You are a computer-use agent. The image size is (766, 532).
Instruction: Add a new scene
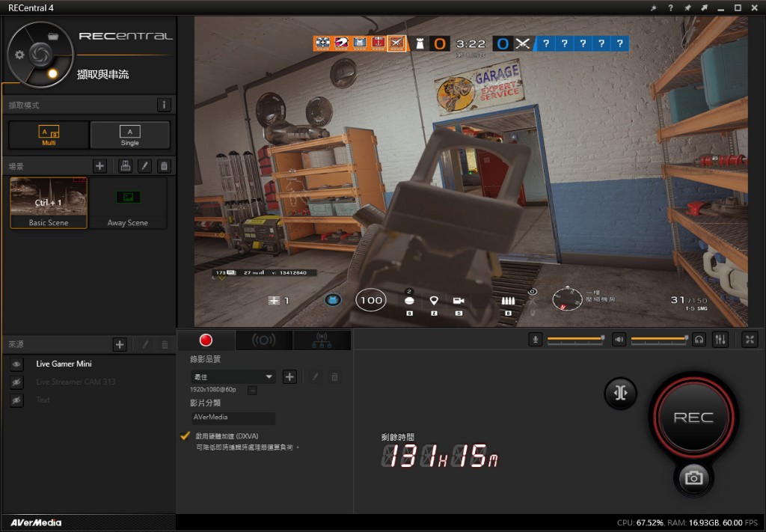(x=99, y=166)
